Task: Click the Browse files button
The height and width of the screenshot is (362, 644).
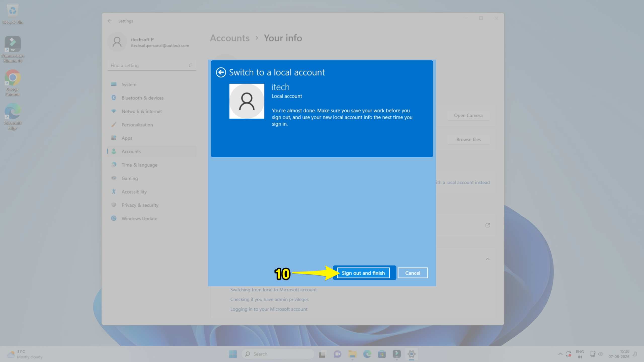Action: tap(468, 140)
